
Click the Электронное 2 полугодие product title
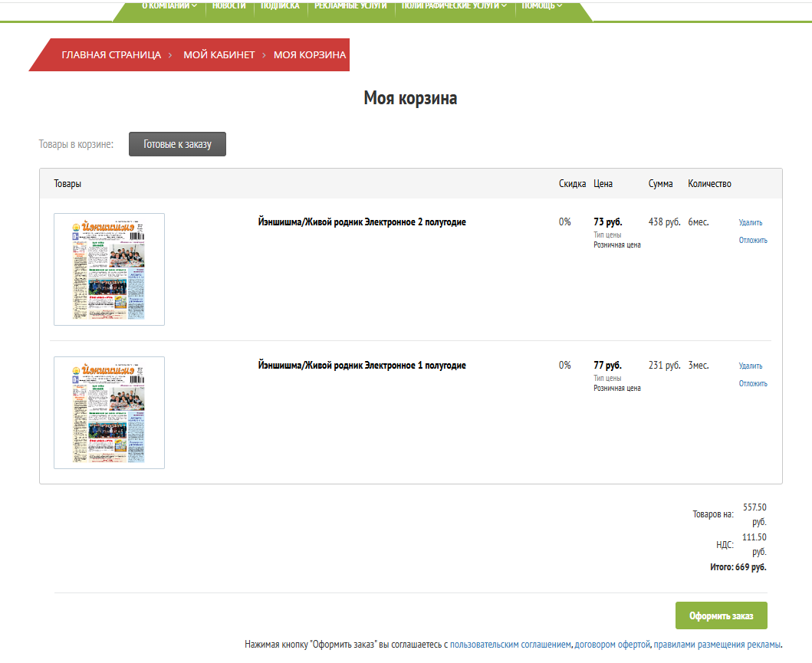(361, 222)
